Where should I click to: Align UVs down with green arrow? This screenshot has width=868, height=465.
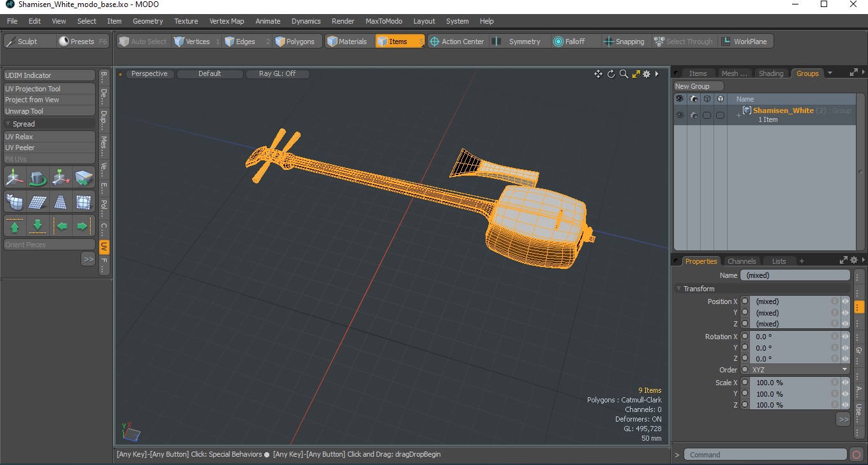[x=38, y=226]
